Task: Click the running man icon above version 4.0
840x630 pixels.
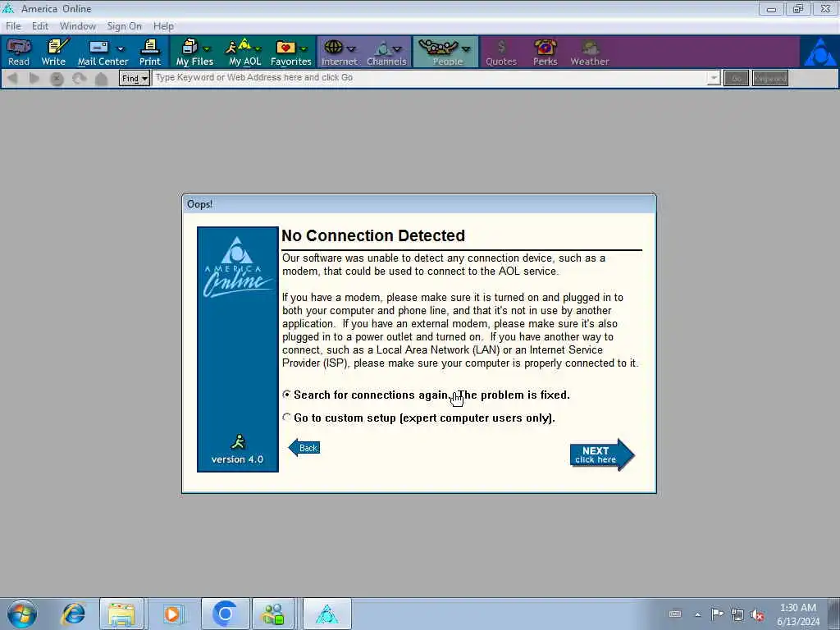Action: 238,442
